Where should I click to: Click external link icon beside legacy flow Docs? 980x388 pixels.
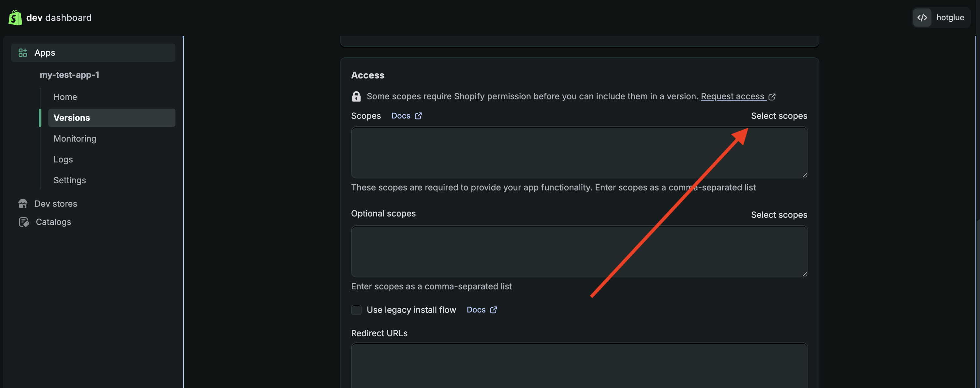[x=494, y=310]
